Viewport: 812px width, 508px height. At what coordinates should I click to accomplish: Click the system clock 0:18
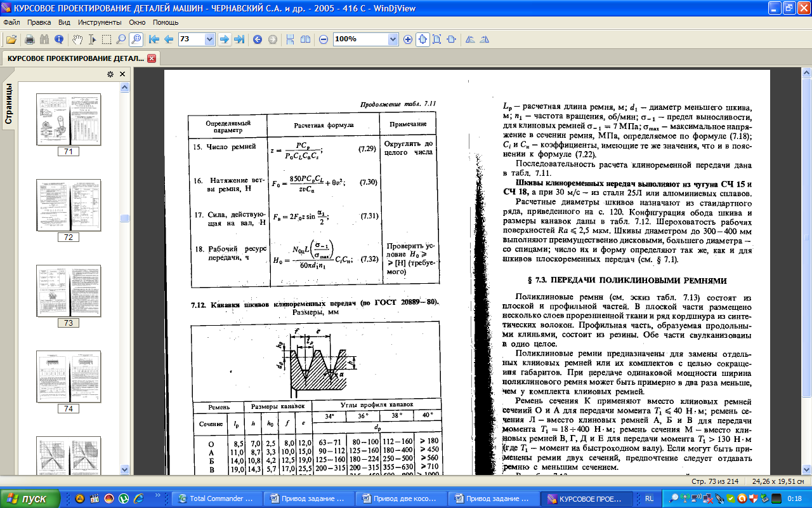pos(794,499)
